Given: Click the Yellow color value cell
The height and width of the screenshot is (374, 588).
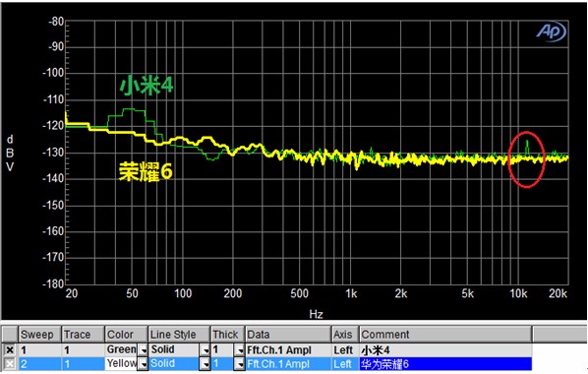Looking at the screenshot, I should [x=122, y=363].
